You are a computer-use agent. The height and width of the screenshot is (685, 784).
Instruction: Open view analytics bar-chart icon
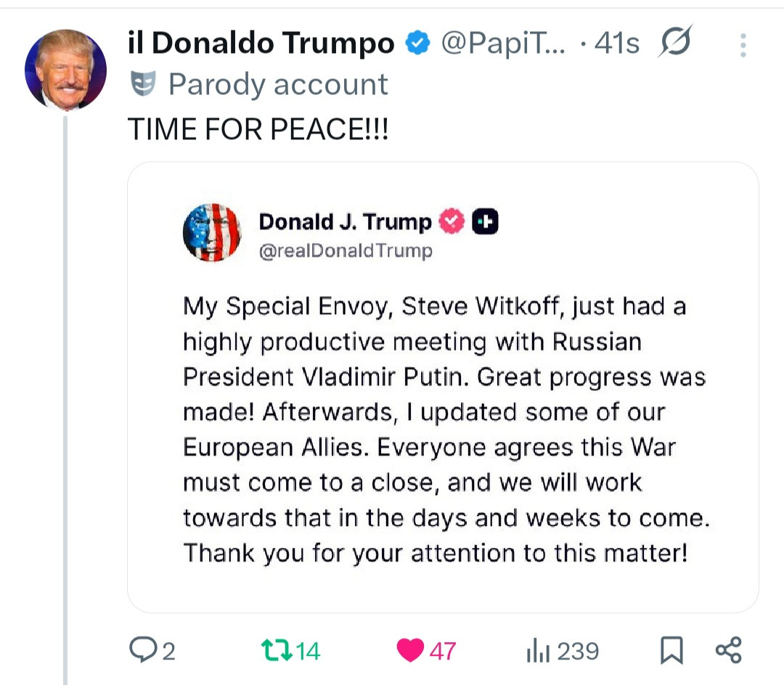coord(536,649)
